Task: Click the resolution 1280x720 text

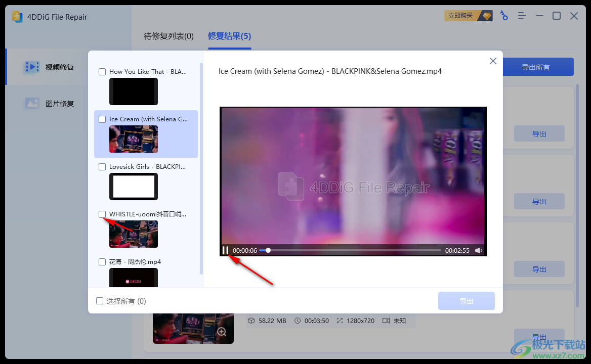Action: click(360, 321)
